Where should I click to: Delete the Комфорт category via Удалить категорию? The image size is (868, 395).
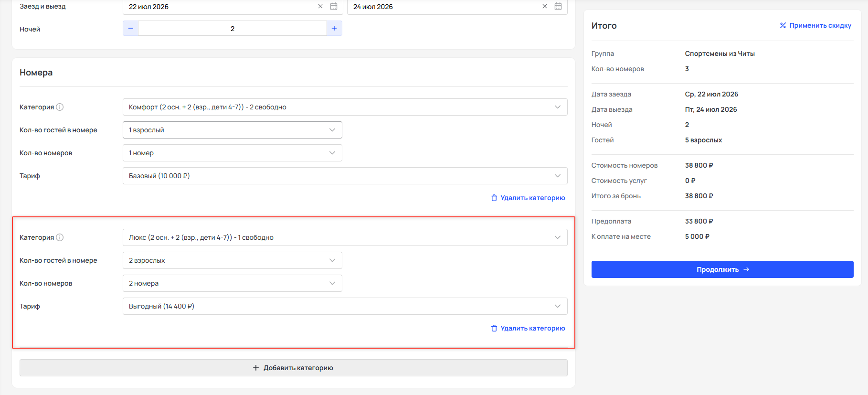(x=528, y=198)
